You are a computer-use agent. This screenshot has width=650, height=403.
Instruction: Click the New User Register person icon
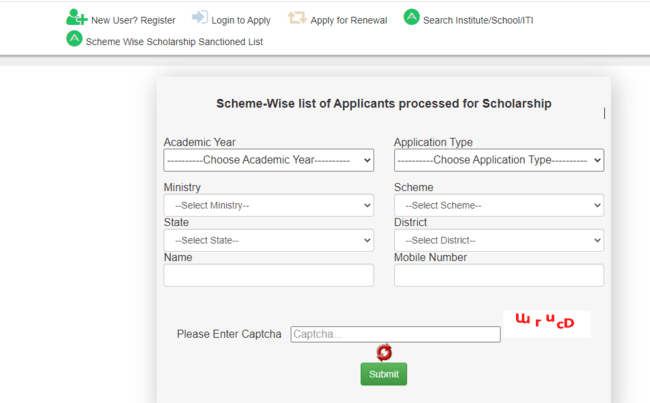tap(76, 18)
